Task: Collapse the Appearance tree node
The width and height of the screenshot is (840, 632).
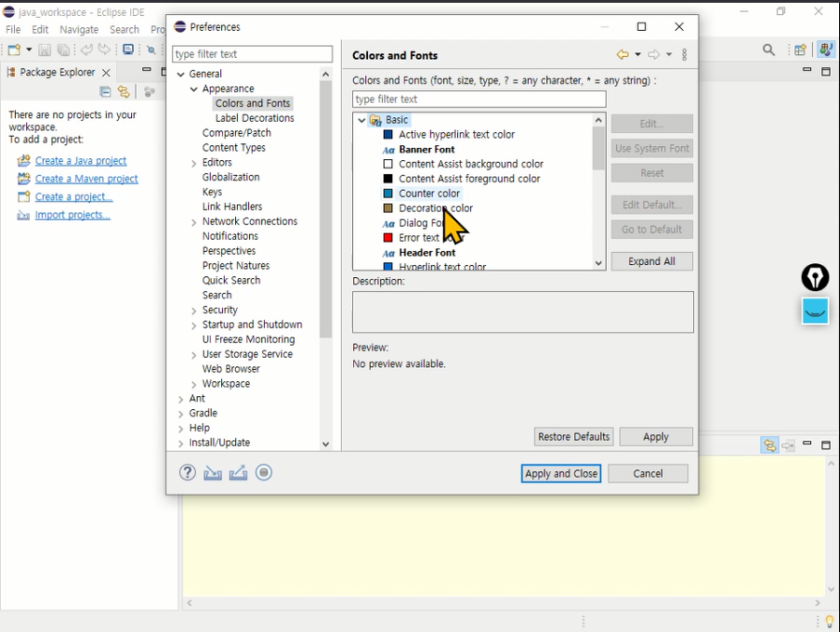Action: tap(194, 89)
